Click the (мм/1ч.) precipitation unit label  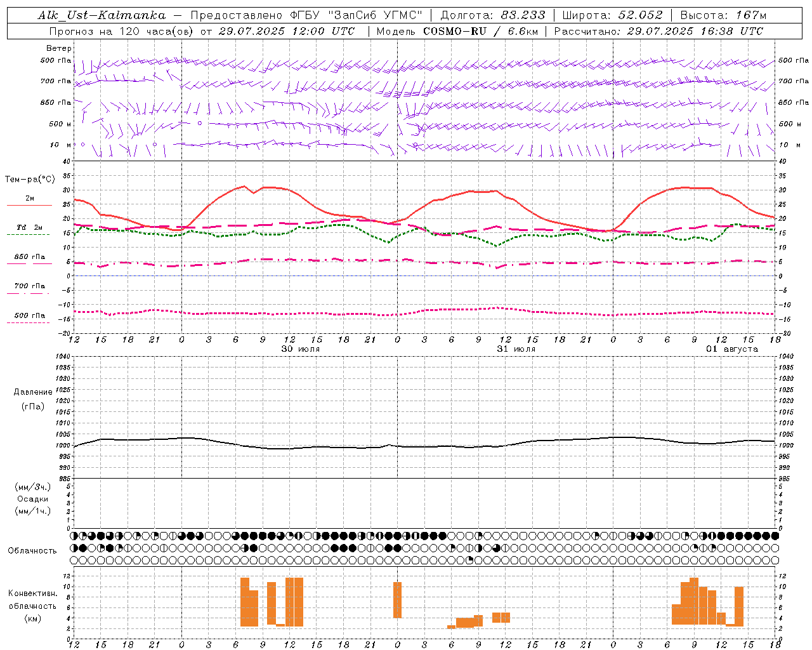[x=33, y=511]
